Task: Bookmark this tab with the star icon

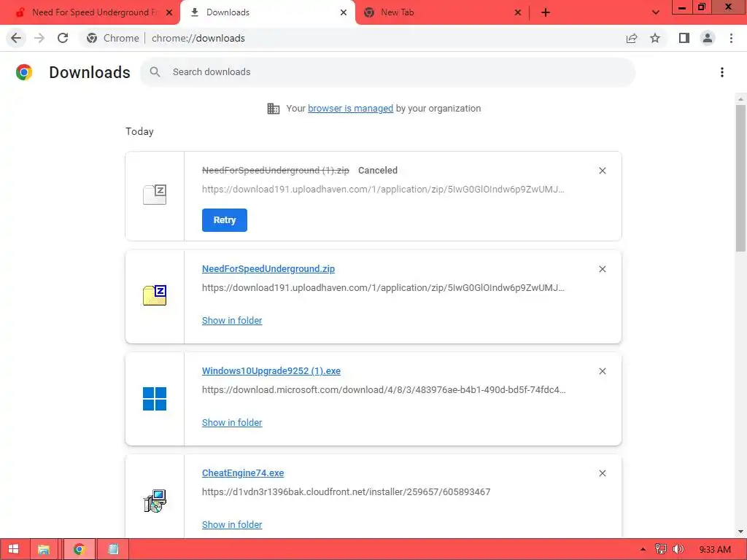Action: [655, 38]
